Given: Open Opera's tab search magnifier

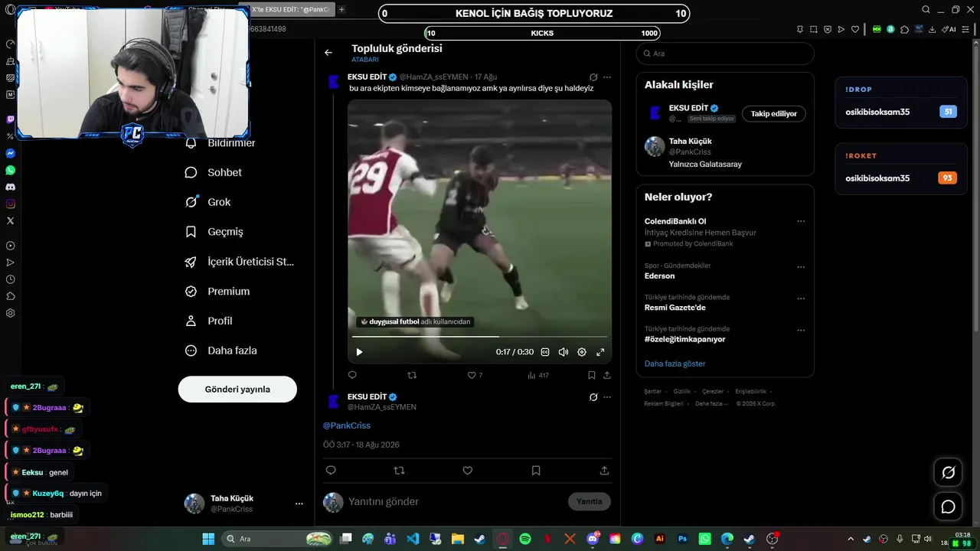Looking at the screenshot, I should click(926, 9).
